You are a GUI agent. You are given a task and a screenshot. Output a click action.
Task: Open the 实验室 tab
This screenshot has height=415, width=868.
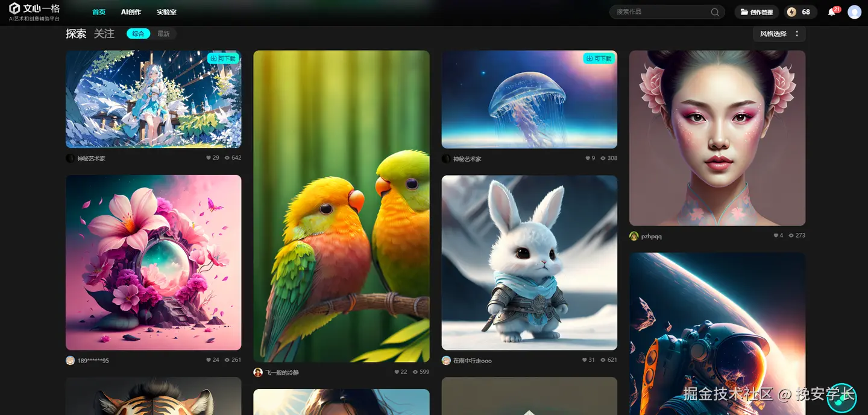click(x=166, y=12)
